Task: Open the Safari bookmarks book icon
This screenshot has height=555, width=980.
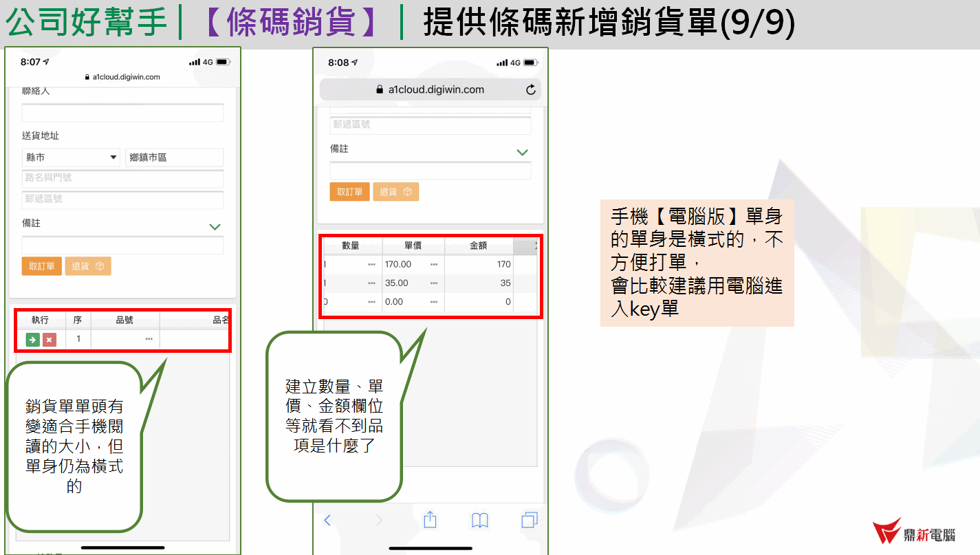Action: coord(480,521)
